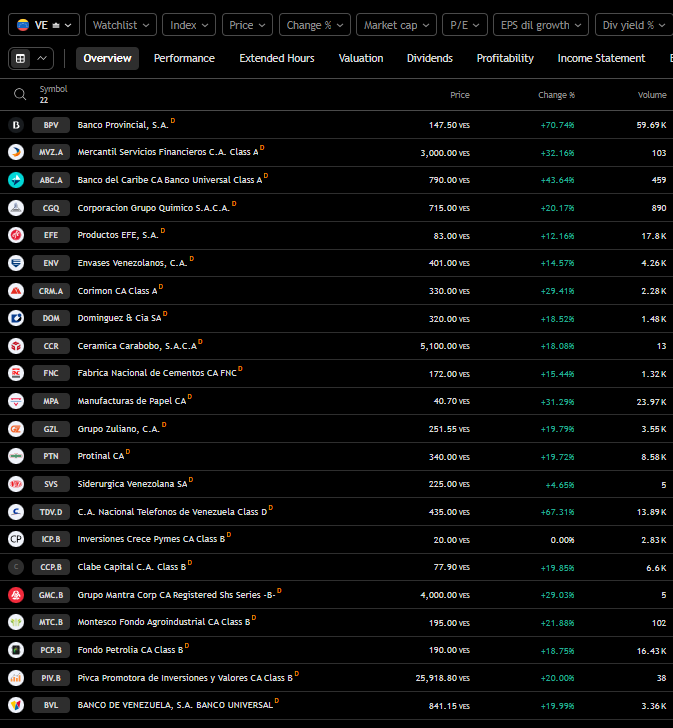Sort by the Change % column header
673x728 pixels.
tap(556, 95)
